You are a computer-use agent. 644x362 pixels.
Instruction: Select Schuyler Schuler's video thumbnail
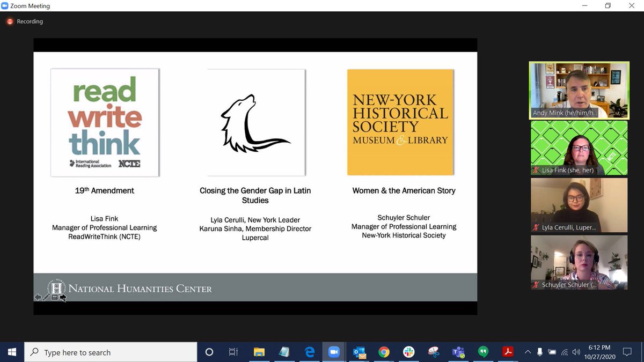tap(579, 263)
